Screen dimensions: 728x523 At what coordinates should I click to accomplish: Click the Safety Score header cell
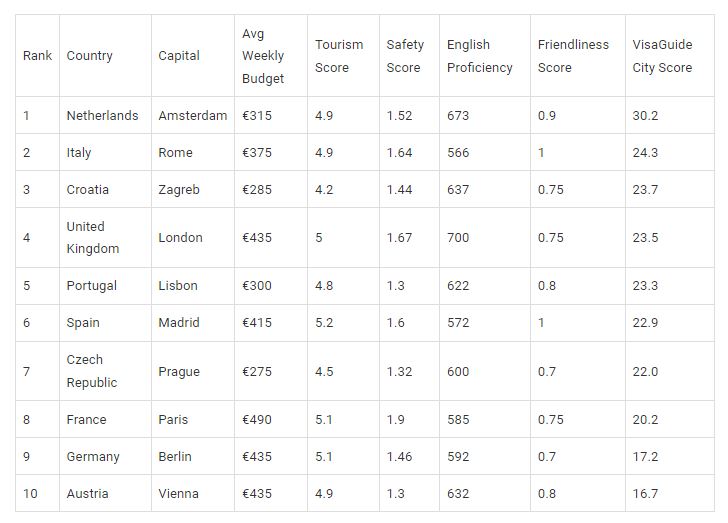pyautogui.click(x=409, y=56)
